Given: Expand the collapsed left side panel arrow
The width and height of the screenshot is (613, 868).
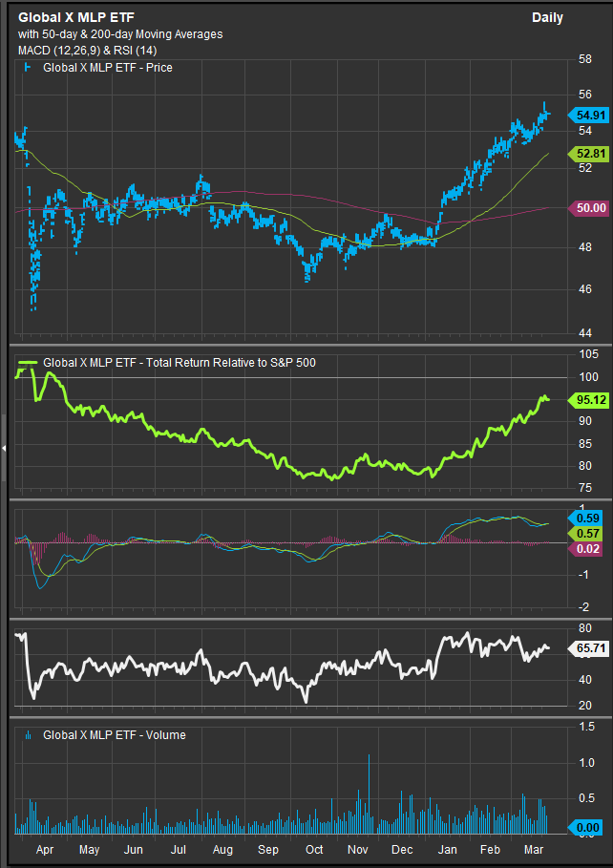Looking at the screenshot, I should coord(4,448).
